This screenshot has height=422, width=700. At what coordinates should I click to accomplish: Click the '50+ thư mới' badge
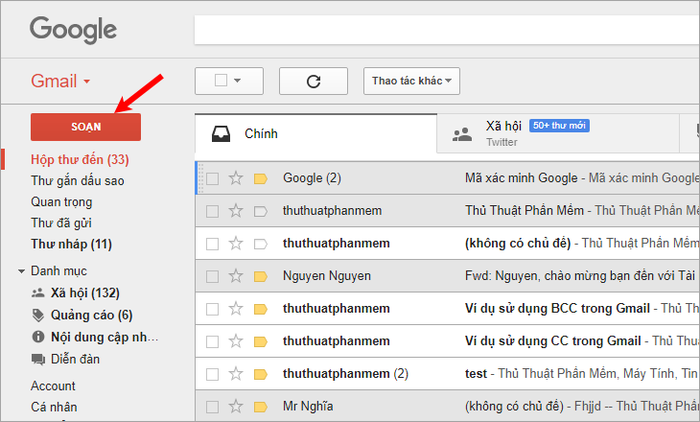click(x=559, y=126)
